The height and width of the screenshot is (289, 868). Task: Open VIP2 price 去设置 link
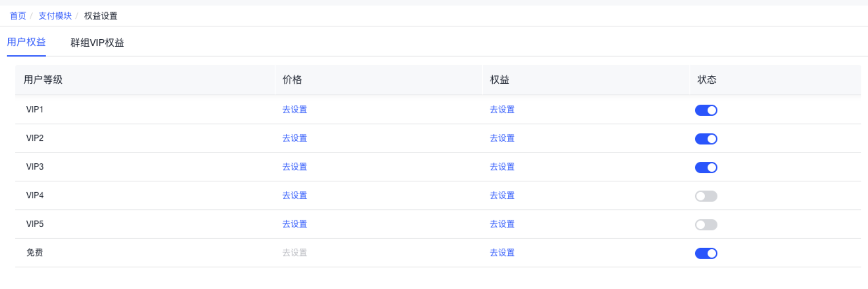click(295, 138)
